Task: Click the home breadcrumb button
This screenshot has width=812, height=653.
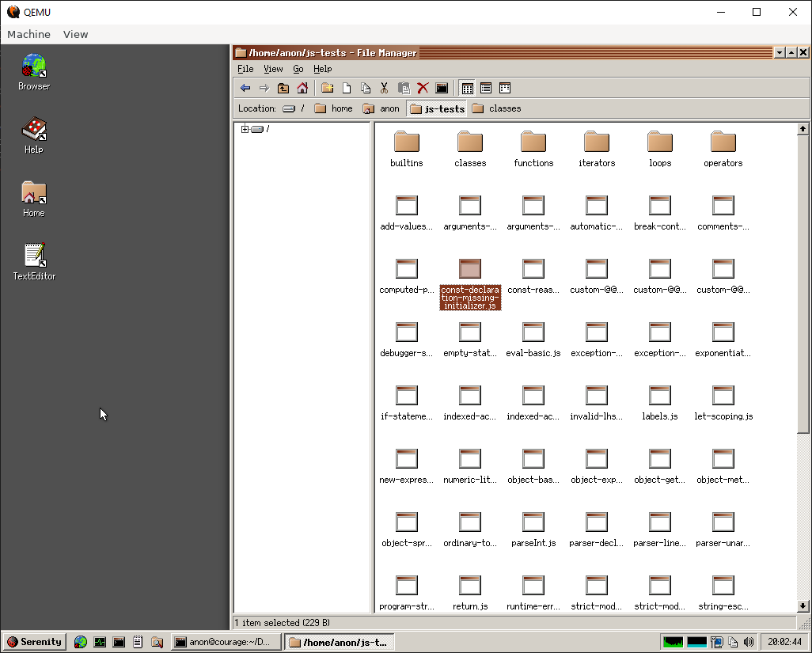Action: pyautogui.click(x=334, y=108)
